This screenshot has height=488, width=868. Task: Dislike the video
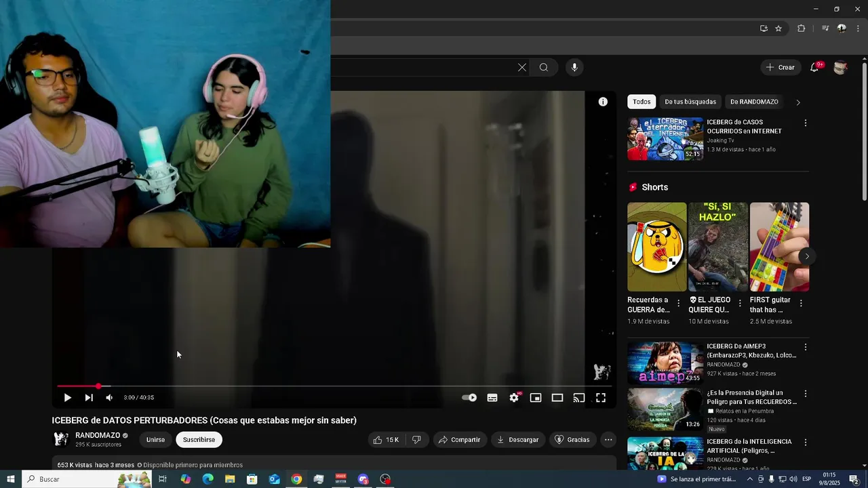pyautogui.click(x=416, y=440)
